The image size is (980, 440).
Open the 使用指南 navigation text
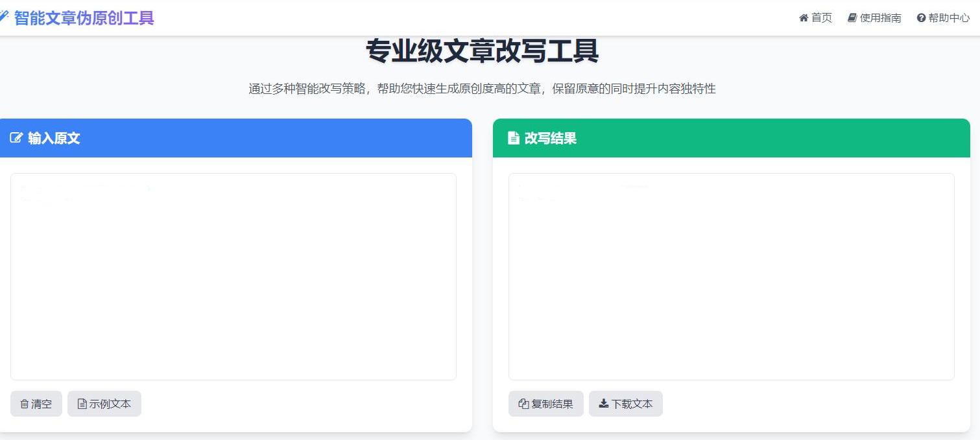pyautogui.click(x=880, y=18)
